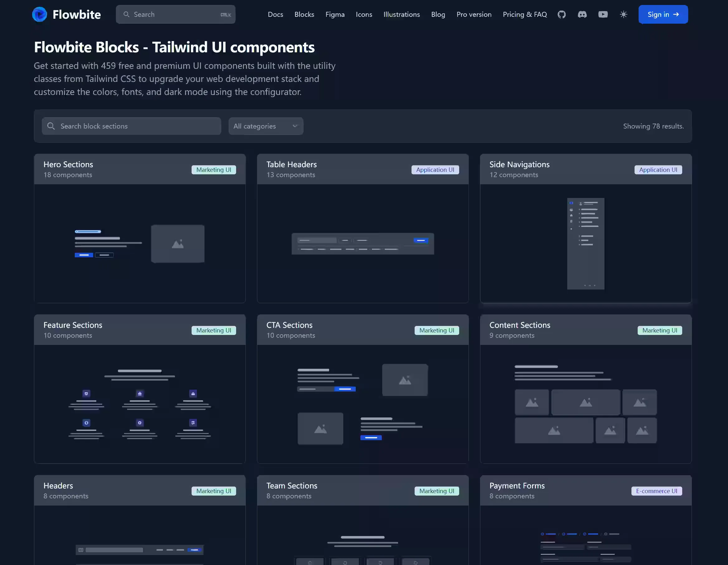Click the Flowbite logo icon
The width and height of the screenshot is (728, 565).
[x=39, y=14]
